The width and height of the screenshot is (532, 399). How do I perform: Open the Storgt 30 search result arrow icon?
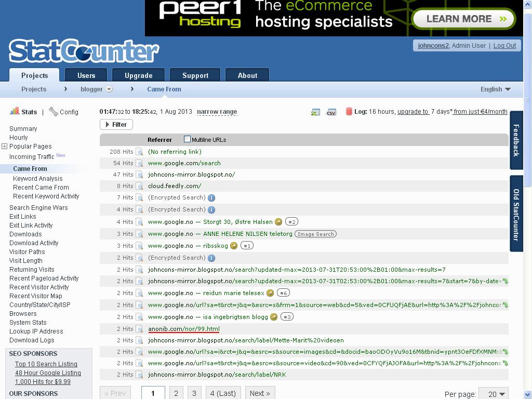(x=278, y=222)
